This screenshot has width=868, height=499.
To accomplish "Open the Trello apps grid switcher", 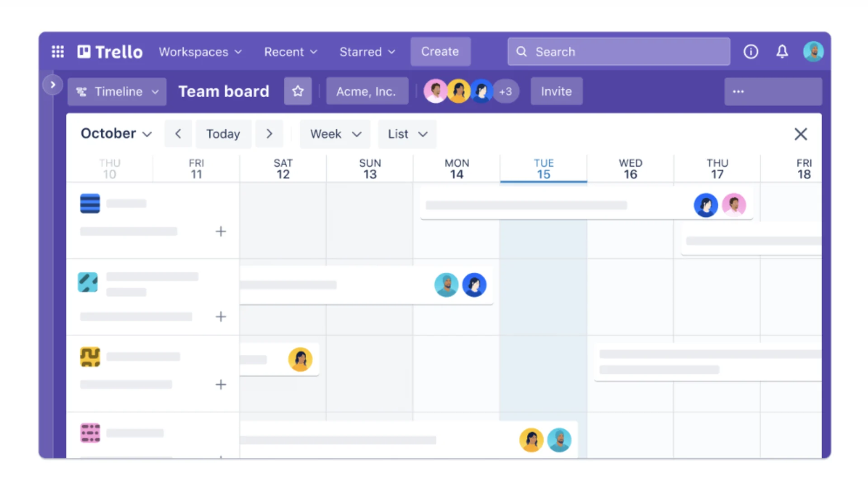I will tap(57, 51).
